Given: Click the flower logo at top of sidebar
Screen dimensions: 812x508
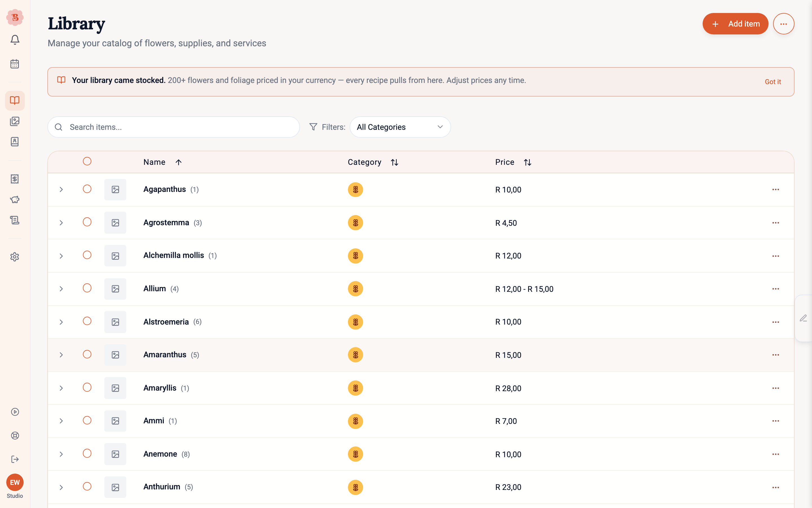Looking at the screenshot, I should point(15,17).
